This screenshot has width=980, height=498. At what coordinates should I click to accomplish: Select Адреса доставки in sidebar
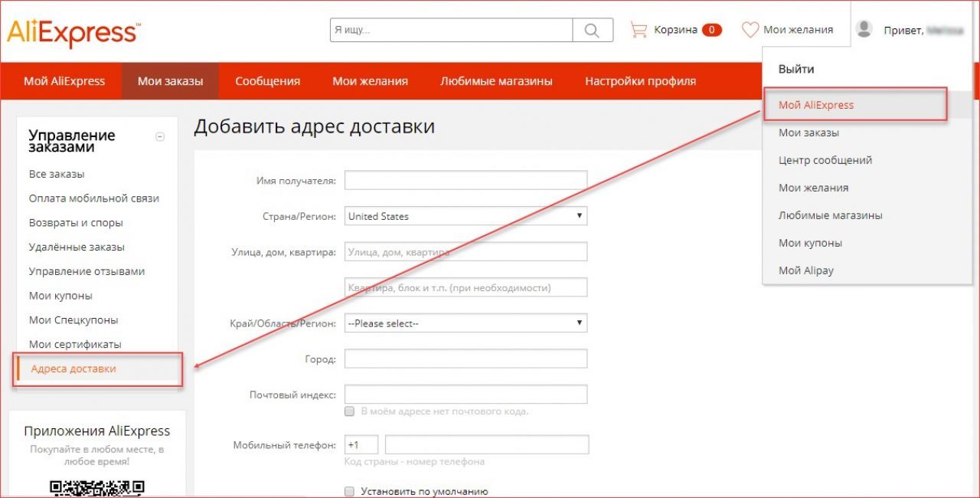(73, 369)
